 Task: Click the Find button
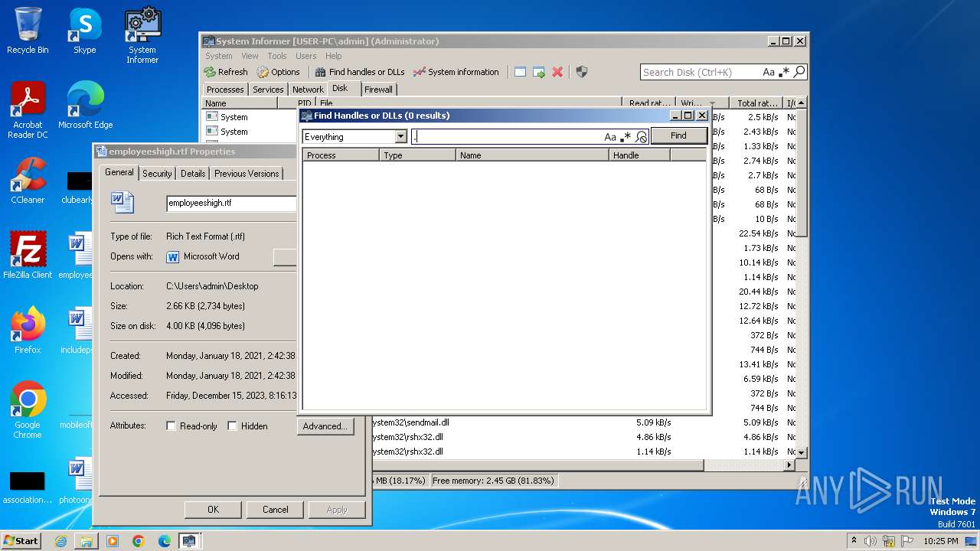[678, 135]
